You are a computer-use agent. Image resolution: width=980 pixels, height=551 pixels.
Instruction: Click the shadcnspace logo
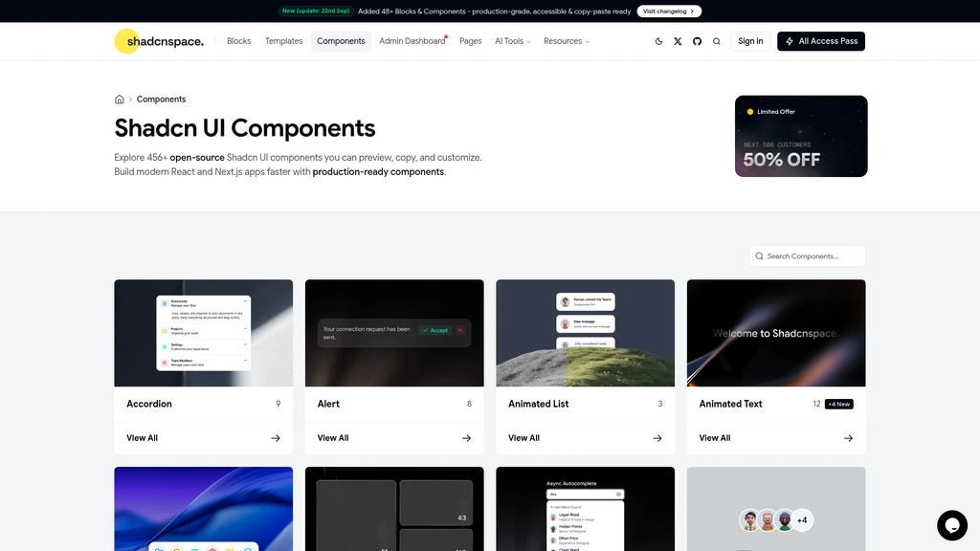coord(160,41)
